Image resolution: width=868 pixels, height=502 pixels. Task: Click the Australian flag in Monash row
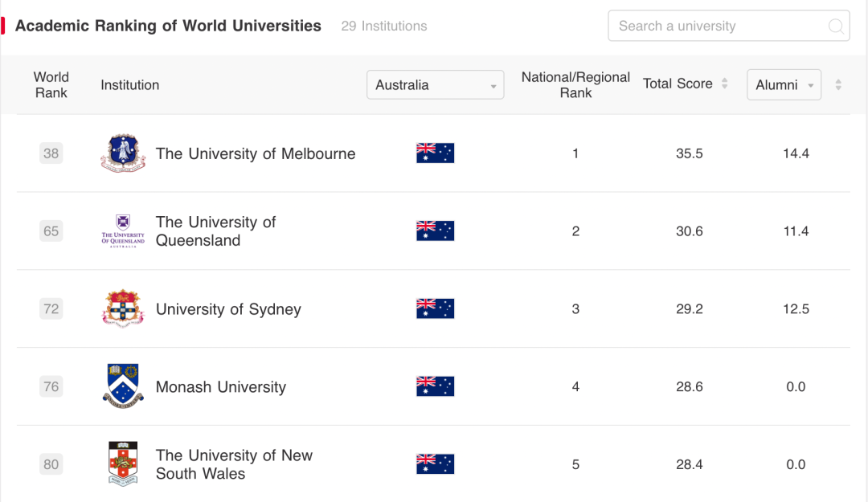(x=435, y=386)
